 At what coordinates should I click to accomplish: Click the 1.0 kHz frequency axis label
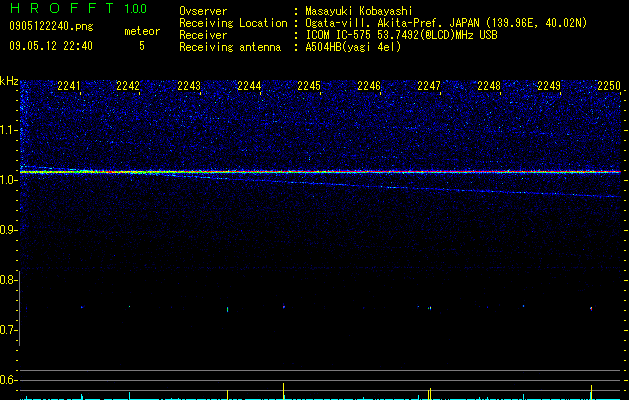[x=8, y=180]
